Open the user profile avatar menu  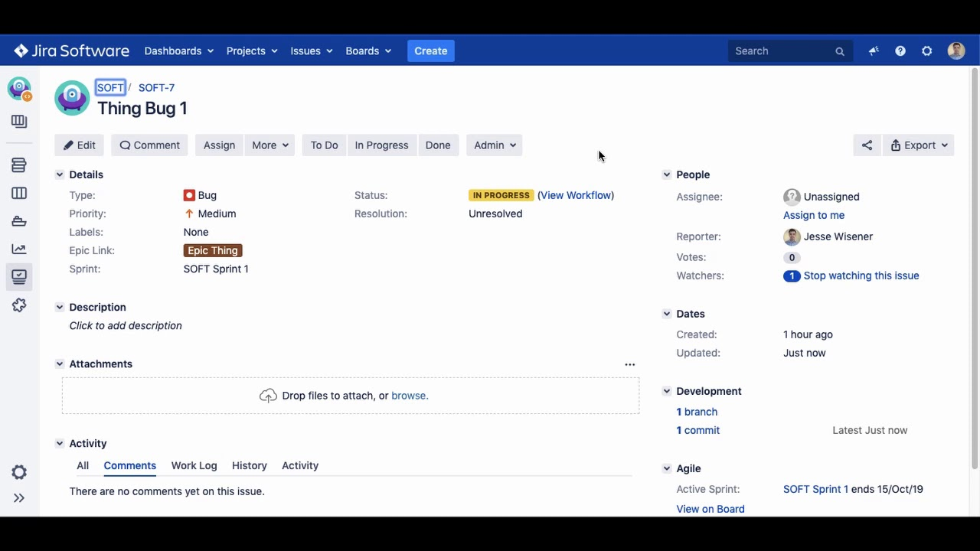956,51
